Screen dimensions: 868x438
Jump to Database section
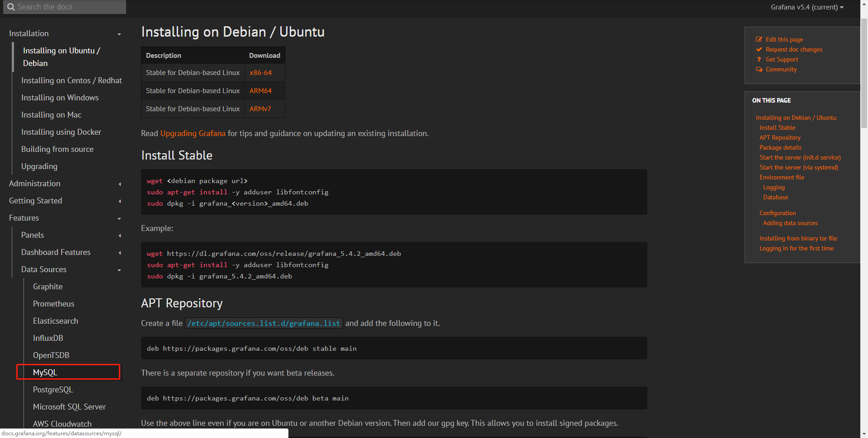tap(776, 197)
